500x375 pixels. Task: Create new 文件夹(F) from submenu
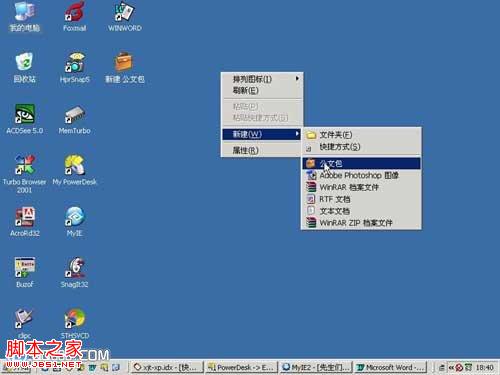click(x=361, y=135)
